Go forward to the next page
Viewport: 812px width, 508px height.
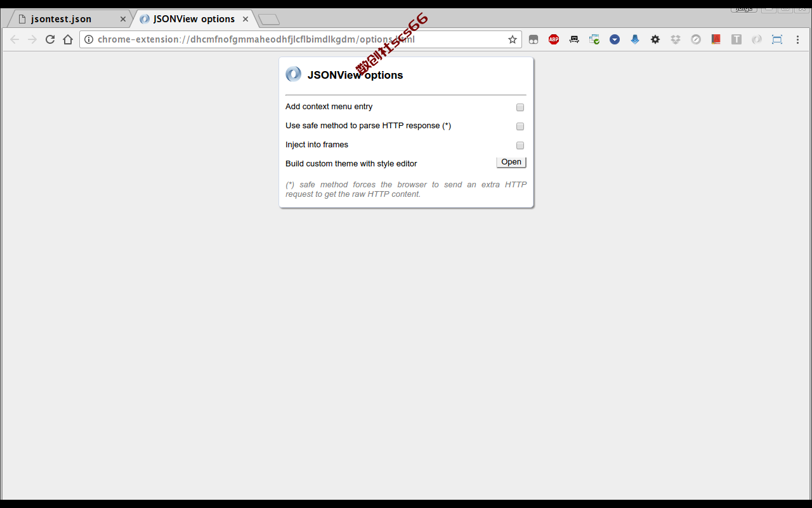pos(32,39)
